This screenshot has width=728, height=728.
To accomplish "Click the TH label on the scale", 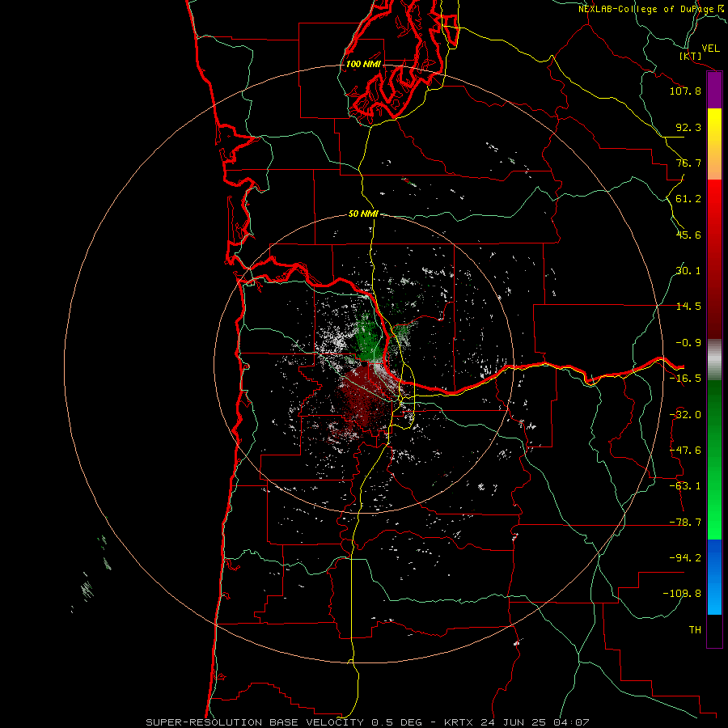I will click(695, 630).
